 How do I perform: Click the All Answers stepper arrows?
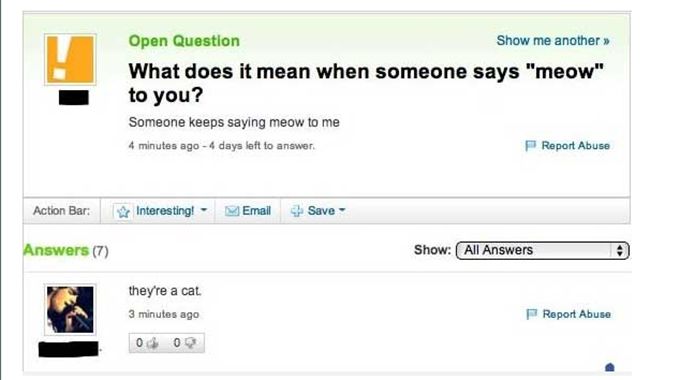click(620, 250)
